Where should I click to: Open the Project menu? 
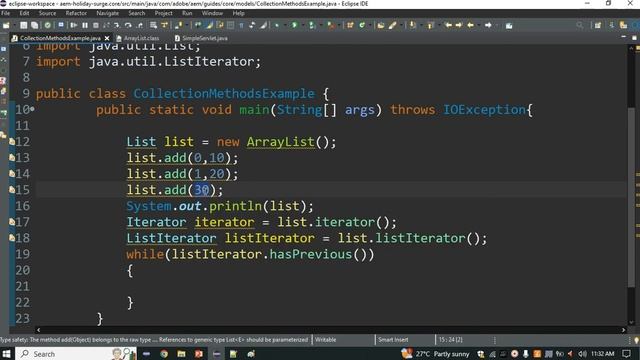click(x=163, y=13)
